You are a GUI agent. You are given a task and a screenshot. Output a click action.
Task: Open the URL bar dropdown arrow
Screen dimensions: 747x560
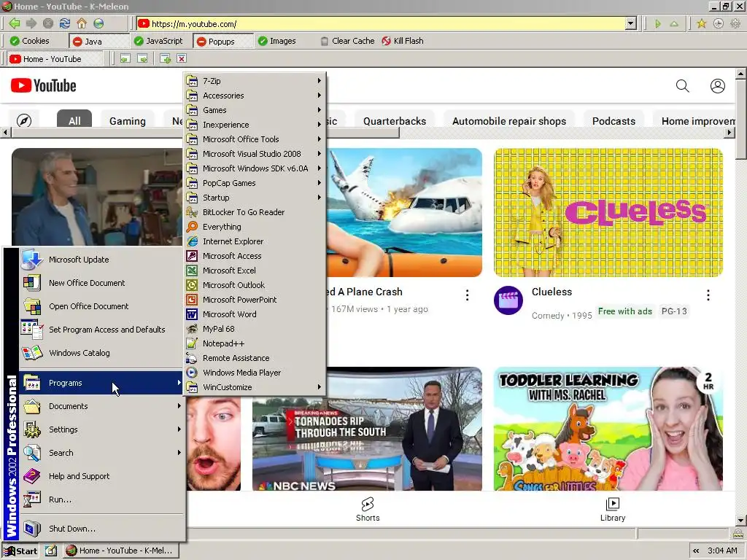pyautogui.click(x=631, y=23)
